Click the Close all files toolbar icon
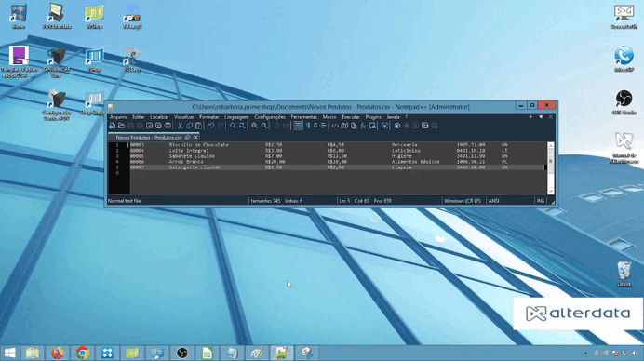Image resolution: width=644 pixels, height=361 pixels. 158,126
